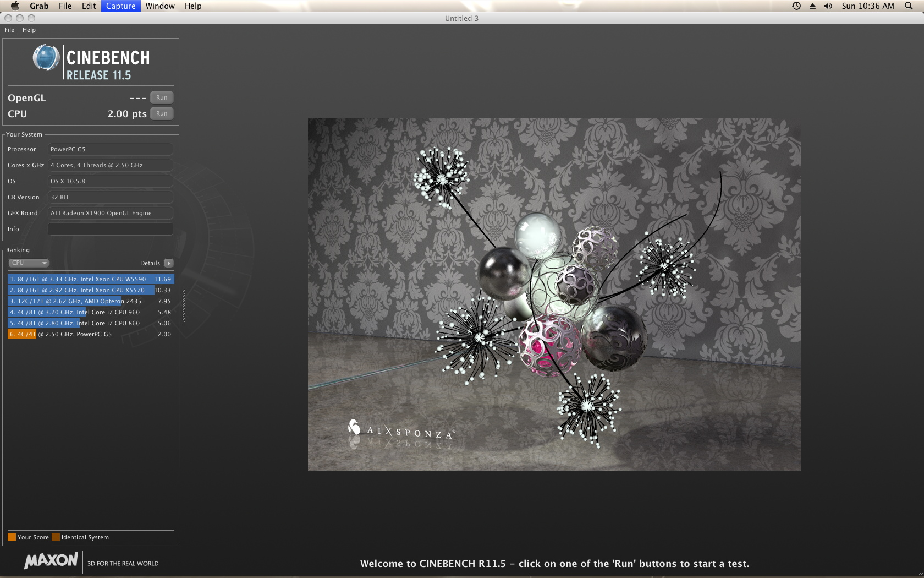Open Cinebench's in-window Help menu
The width and height of the screenshot is (924, 578).
click(x=29, y=30)
